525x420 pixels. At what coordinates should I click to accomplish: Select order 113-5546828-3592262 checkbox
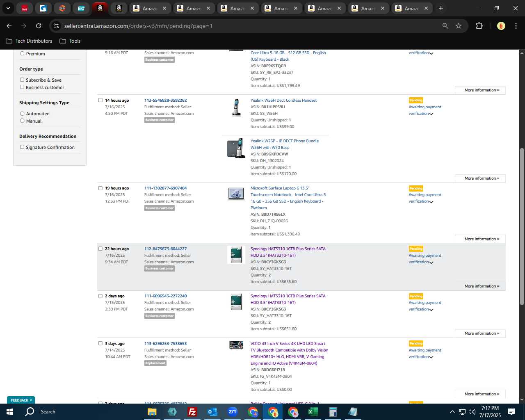[100, 100]
